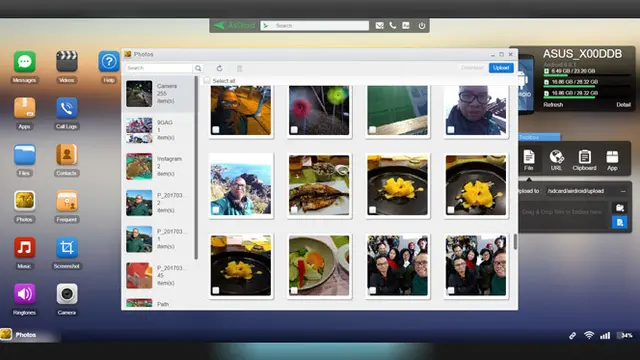Open the Videos desktop icon
Screen dimensions: 640x360
coord(67,62)
